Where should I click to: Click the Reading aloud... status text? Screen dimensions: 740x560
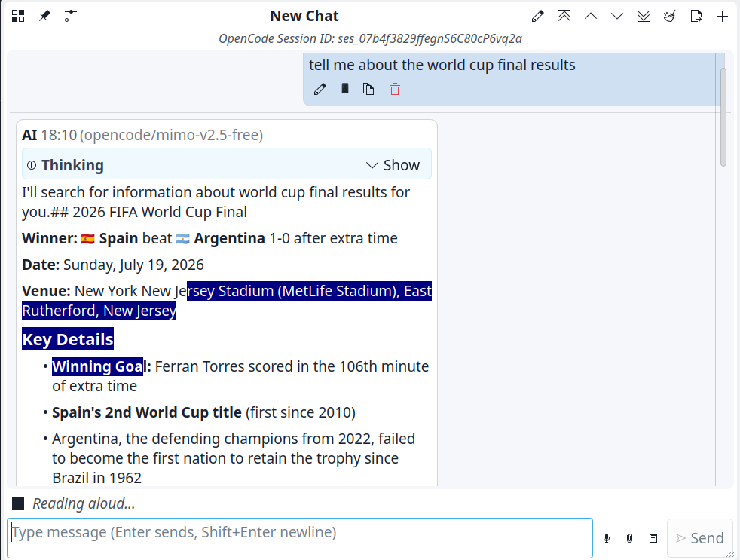pos(84,503)
